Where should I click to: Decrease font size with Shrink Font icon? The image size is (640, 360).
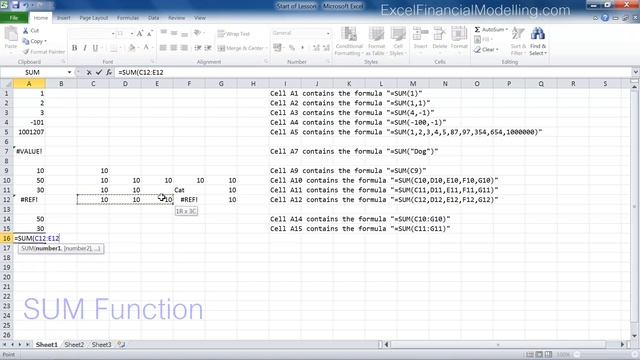tap(149, 33)
